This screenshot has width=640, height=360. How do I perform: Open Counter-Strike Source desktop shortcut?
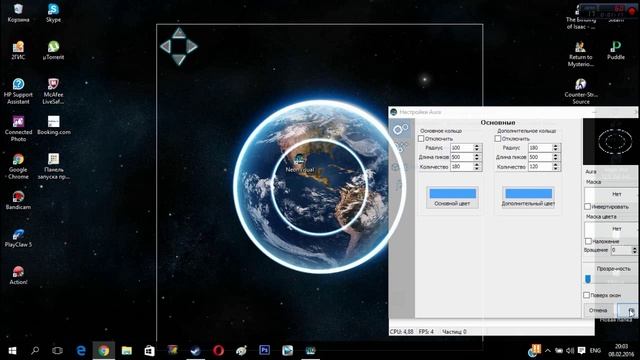tap(581, 91)
